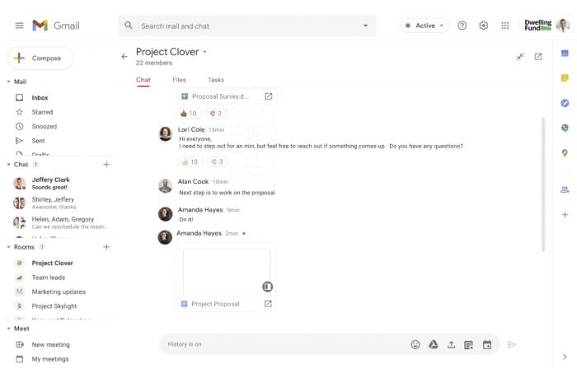Click Alan Cook's avatar
This screenshot has height=392, width=577.
tap(165, 186)
